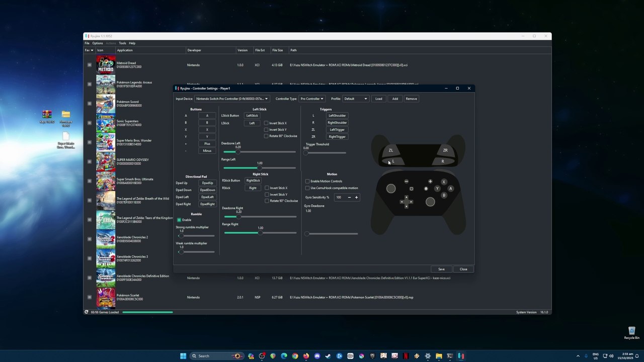
Task: Open the Windows Start menu
Action: click(183, 356)
